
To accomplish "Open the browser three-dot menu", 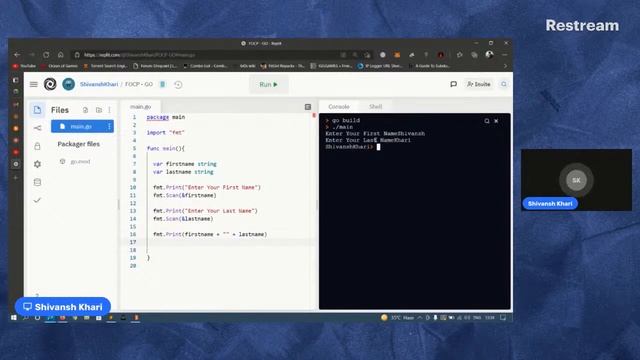I will tap(504, 55).
